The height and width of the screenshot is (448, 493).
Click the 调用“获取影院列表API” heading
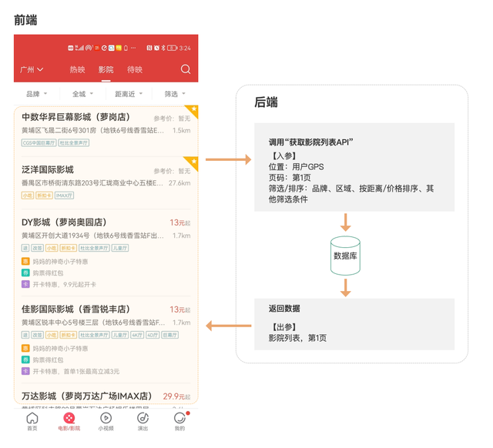pyautogui.click(x=310, y=142)
